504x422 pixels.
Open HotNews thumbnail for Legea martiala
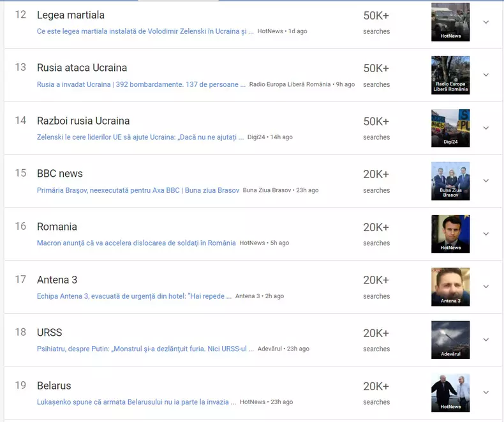pyautogui.click(x=450, y=22)
